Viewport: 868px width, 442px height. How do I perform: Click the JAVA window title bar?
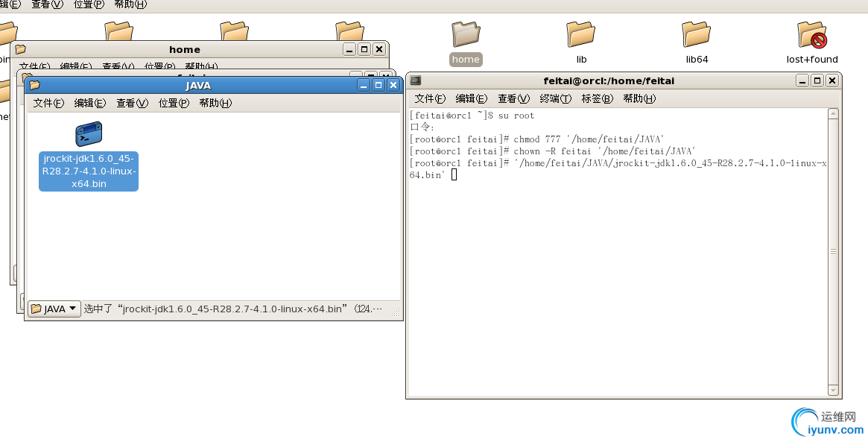tap(197, 85)
